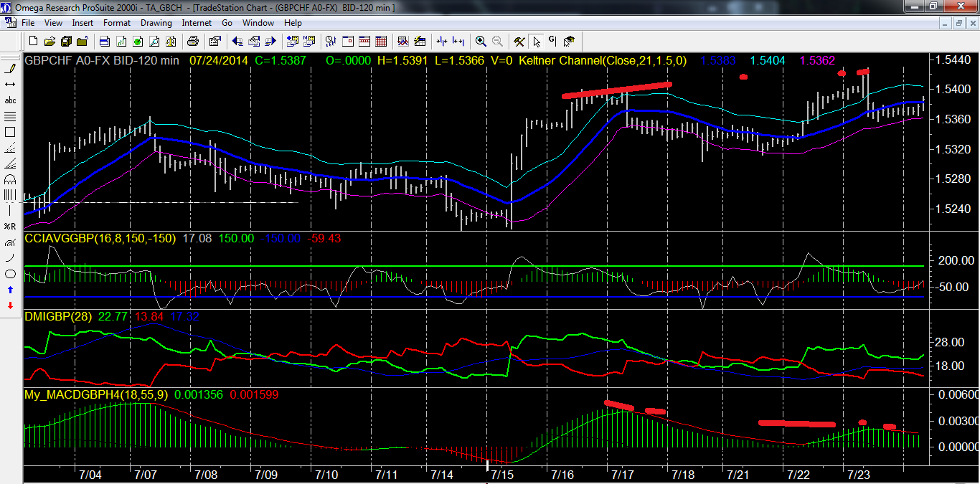
Task: Open the Format menu
Action: click(117, 23)
